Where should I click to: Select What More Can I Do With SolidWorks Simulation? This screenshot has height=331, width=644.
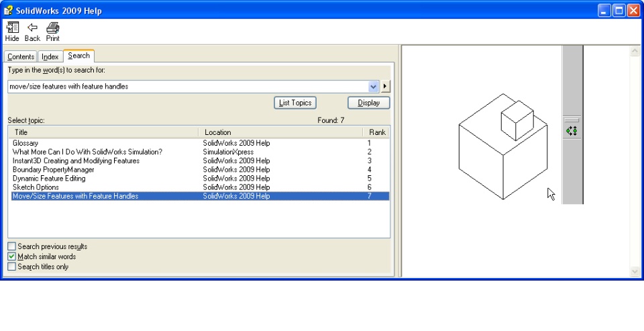87,152
